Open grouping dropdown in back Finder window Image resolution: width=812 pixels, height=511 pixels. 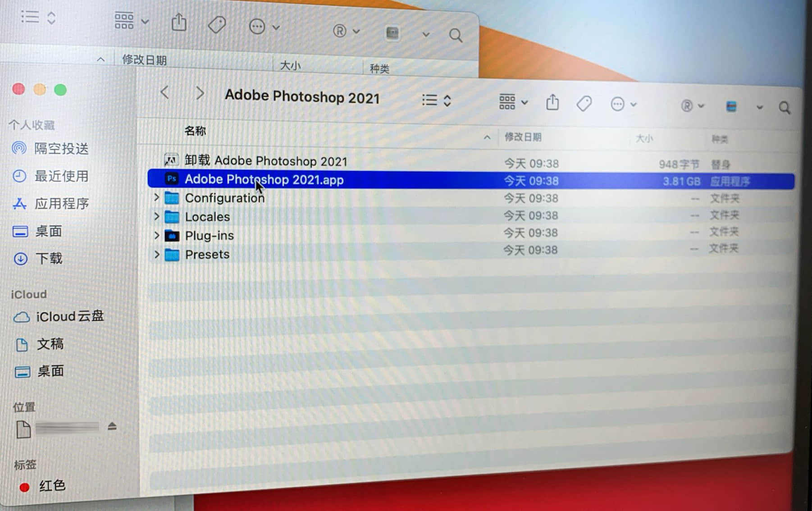coord(131,21)
